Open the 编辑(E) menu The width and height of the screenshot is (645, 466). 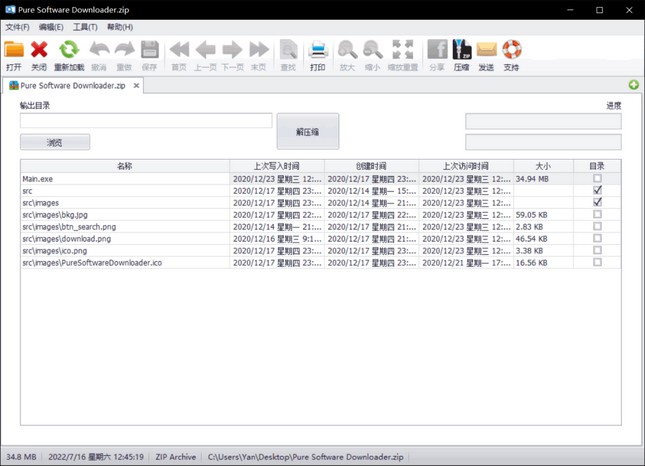click(51, 27)
